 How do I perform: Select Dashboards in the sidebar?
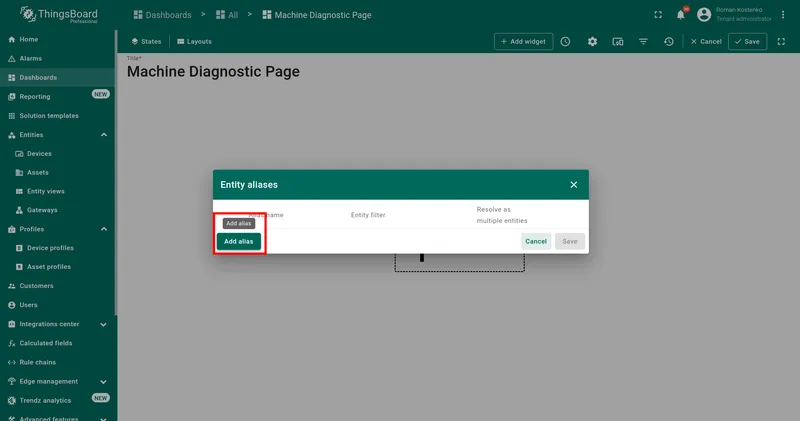click(x=57, y=78)
